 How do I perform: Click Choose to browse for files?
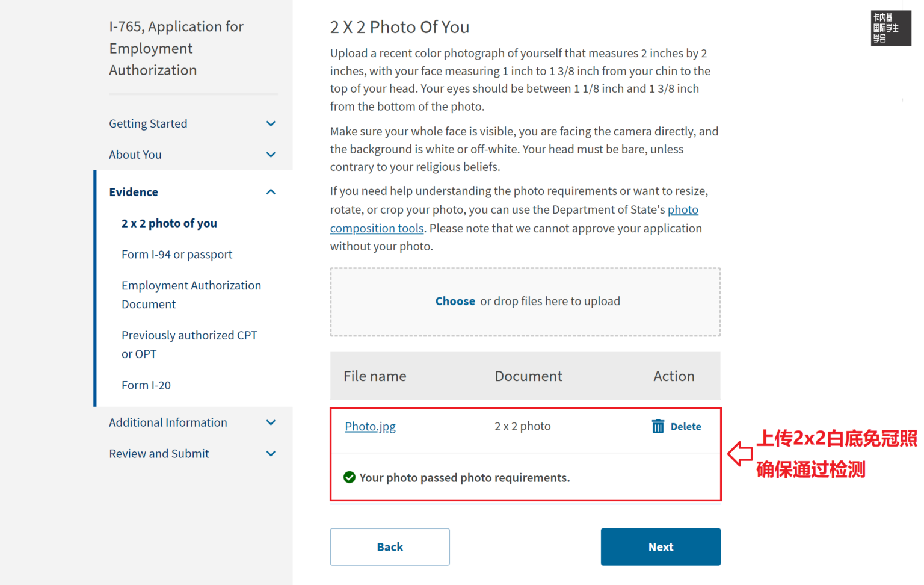[x=455, y=302]
